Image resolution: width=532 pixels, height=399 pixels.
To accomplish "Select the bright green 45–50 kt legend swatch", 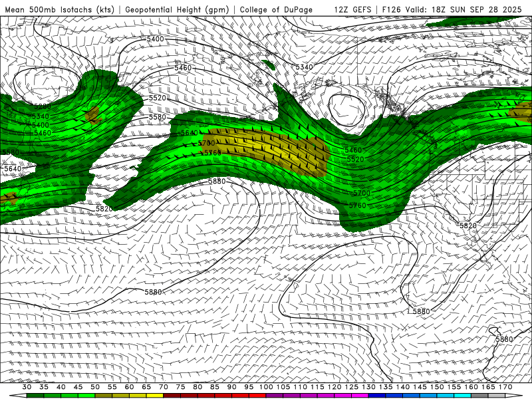I will click(86, 396).
